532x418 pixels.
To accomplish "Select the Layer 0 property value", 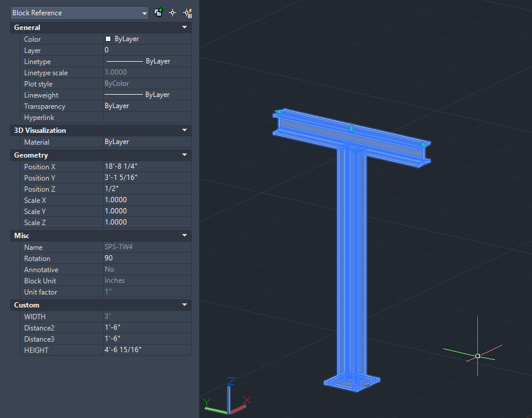I will [146, 50].
